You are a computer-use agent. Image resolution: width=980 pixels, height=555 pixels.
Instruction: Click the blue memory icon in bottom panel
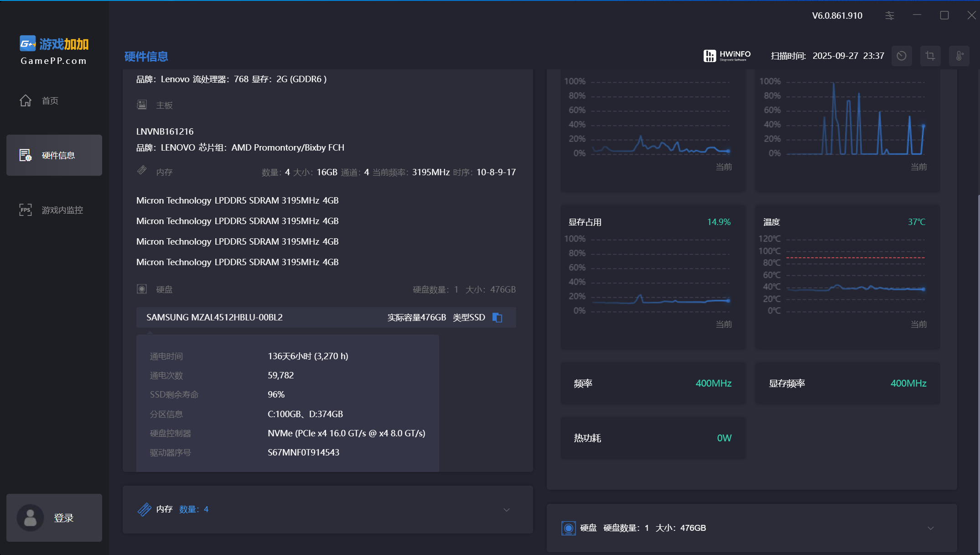point(145,509)
